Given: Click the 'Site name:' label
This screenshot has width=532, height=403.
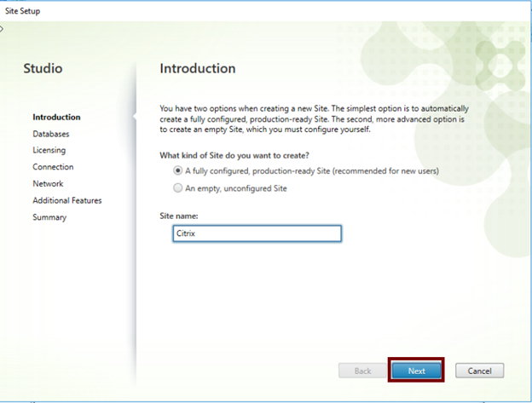Looking at the screenshot, I should 179,216.
